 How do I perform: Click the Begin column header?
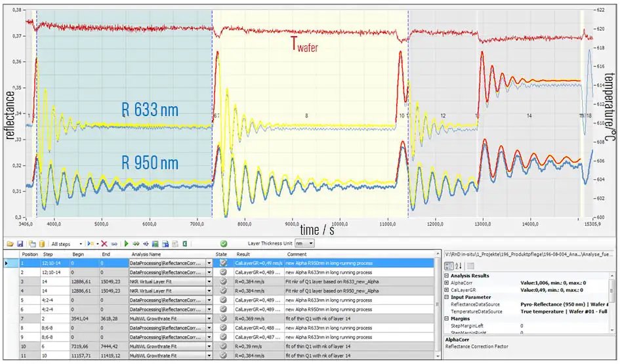tap(78, 254)
